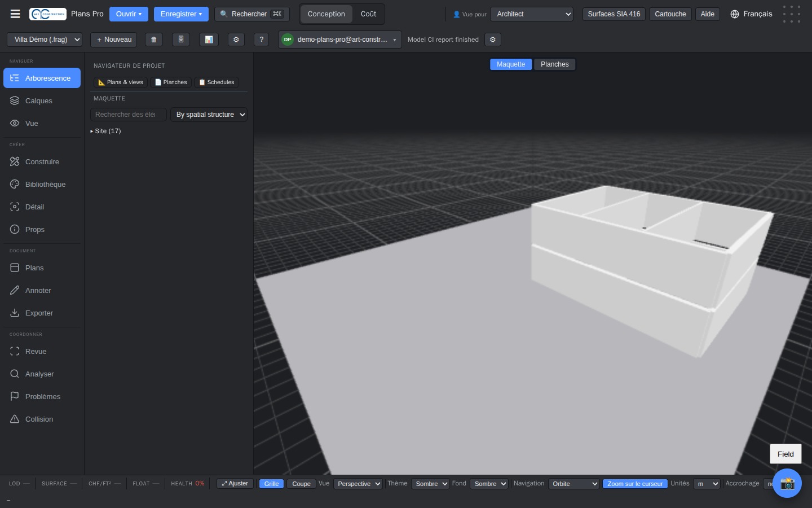The image size is (812, 508).
Task: Open the bar chart report icon
Action: pos(209,40)
